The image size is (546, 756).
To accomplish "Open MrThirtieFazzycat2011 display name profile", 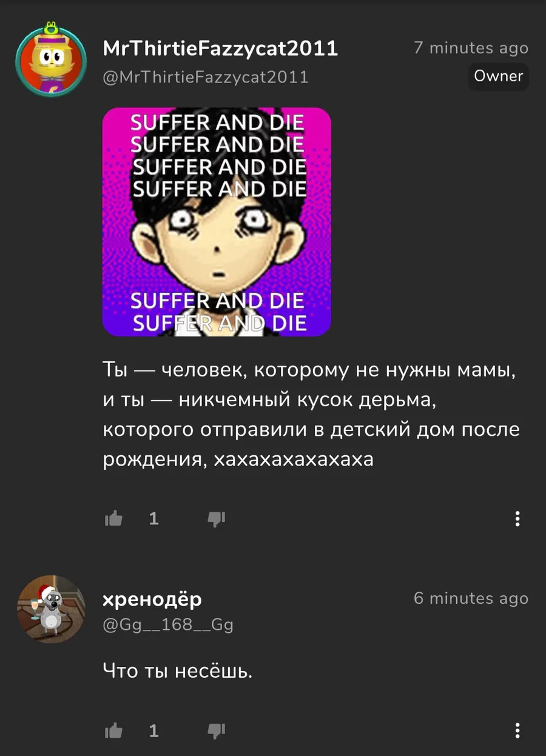I will click(x=221, y=49).
